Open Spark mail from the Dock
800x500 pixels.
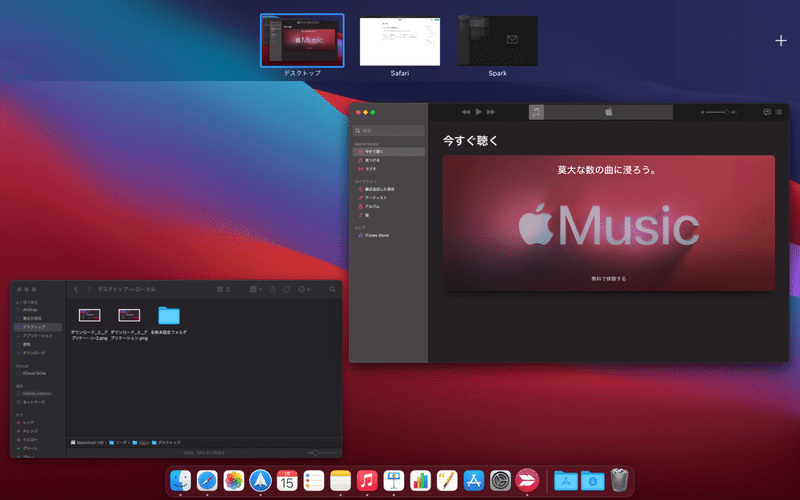(260, 481)
